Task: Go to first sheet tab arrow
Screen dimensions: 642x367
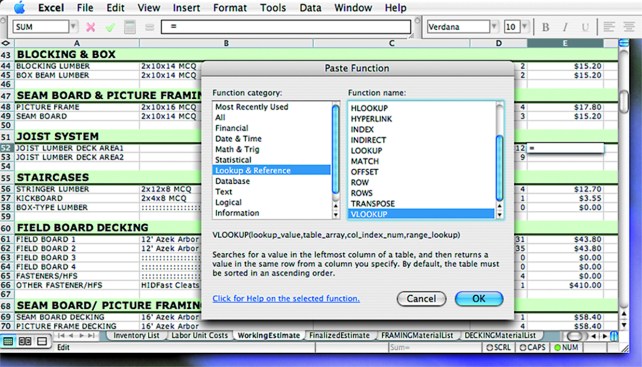Action: (61, 335)
